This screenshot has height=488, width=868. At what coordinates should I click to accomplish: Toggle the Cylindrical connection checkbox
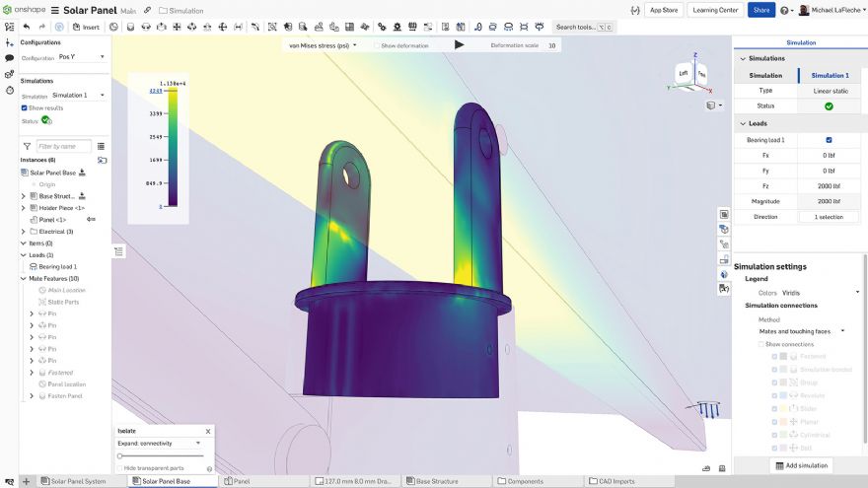[x=774, y=435]
